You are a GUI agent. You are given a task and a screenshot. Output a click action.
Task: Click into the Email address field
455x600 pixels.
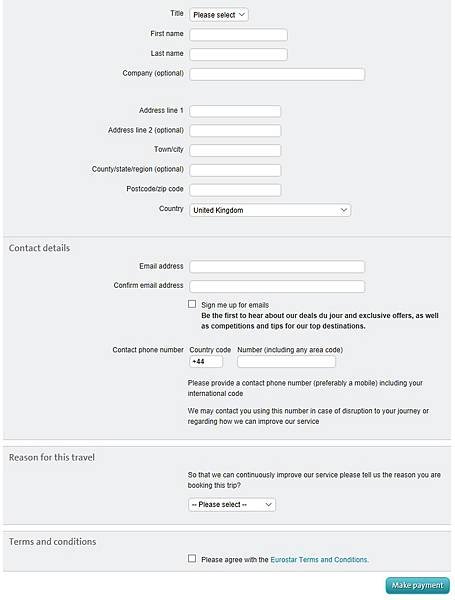[277, 267]
